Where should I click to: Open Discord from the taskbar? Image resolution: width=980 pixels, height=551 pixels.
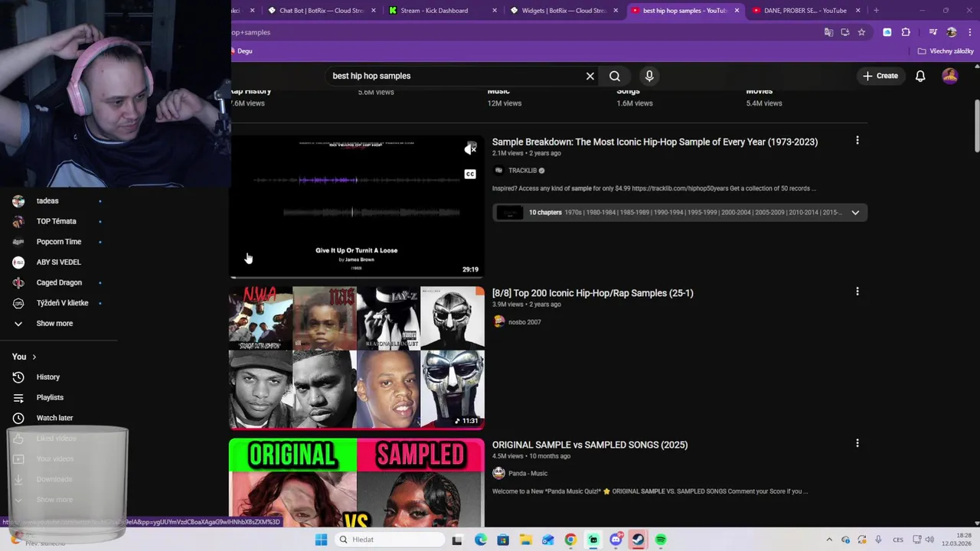pos(616,540)
